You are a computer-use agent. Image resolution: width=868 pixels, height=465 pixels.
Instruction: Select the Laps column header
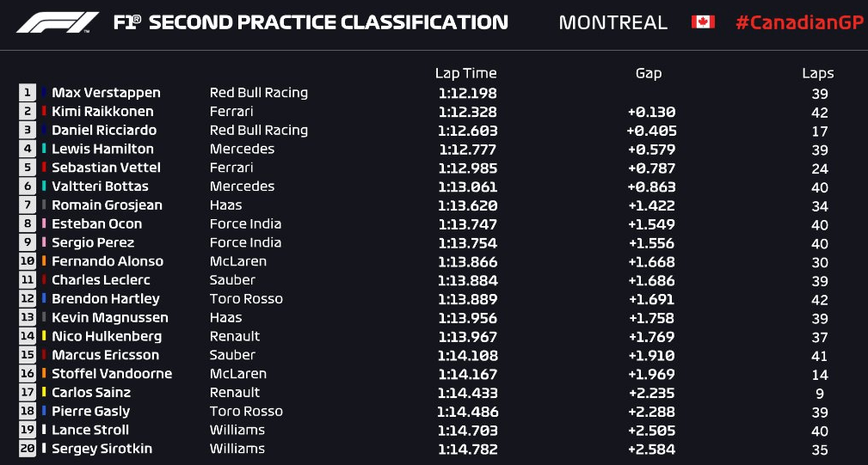coord(817,74)
